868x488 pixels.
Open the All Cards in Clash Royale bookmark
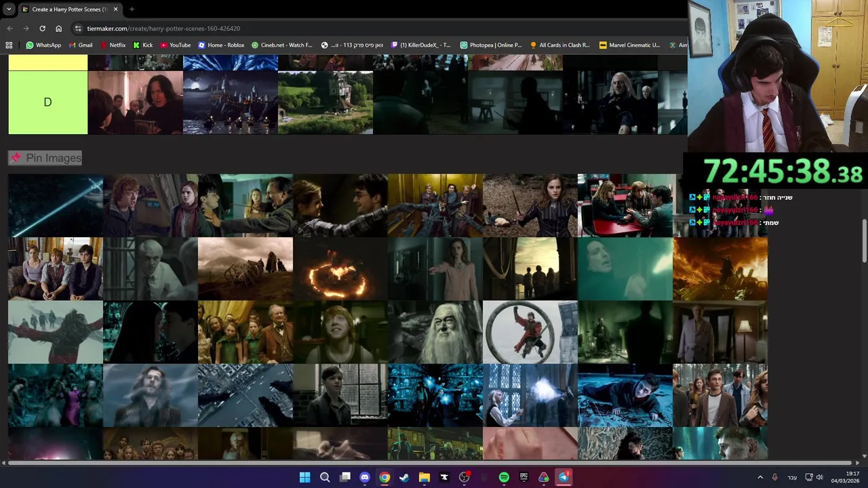[560, 45]
